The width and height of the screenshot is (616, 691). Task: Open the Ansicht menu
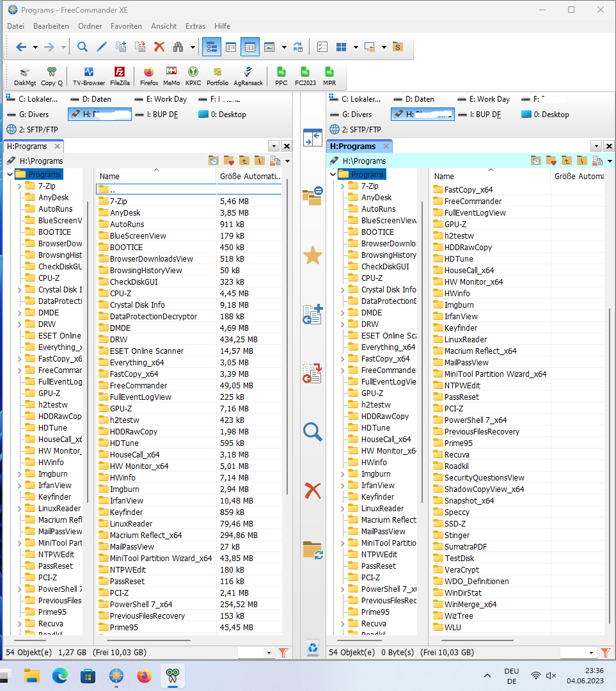click(x=164, y=26)
